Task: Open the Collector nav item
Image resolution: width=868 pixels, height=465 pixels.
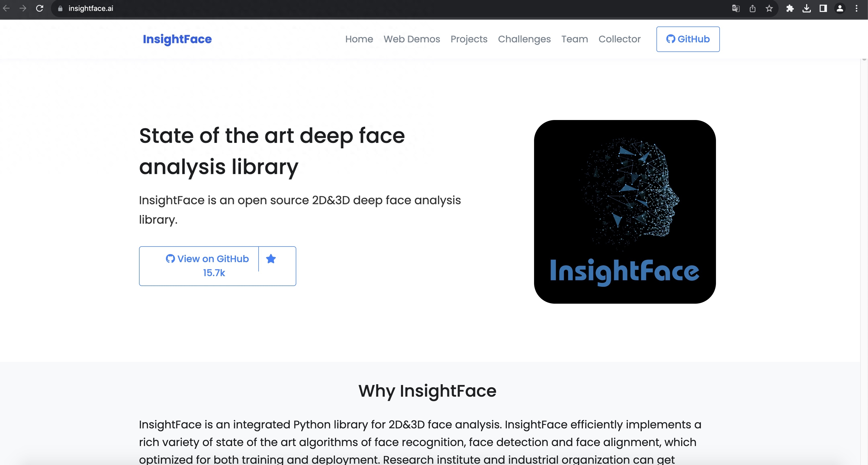Action: [x=619, y=39]
